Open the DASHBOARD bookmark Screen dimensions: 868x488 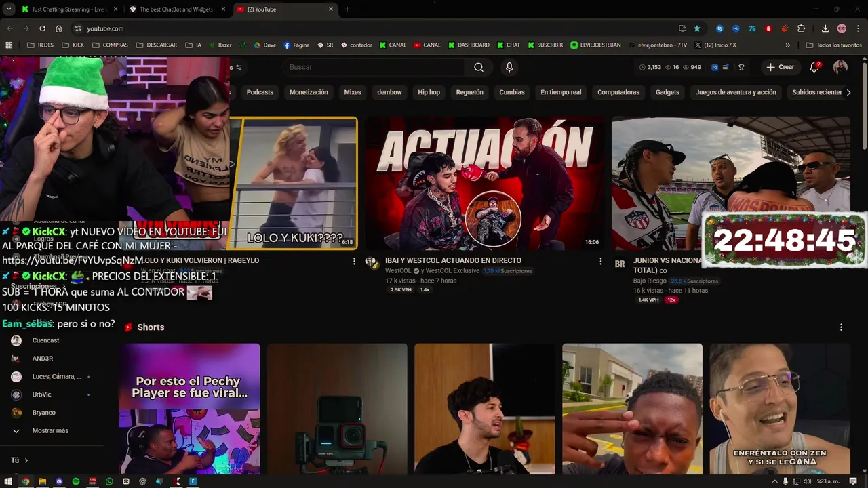[x=468, y=45]
